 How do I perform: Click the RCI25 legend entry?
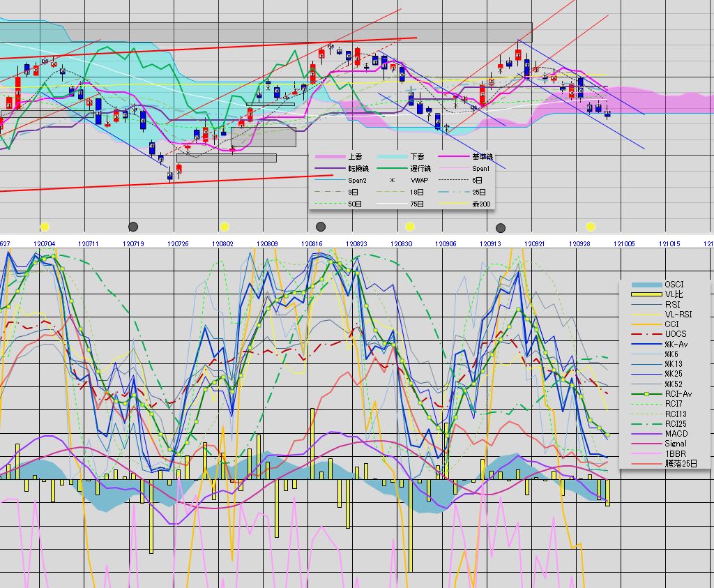[676, 423]
